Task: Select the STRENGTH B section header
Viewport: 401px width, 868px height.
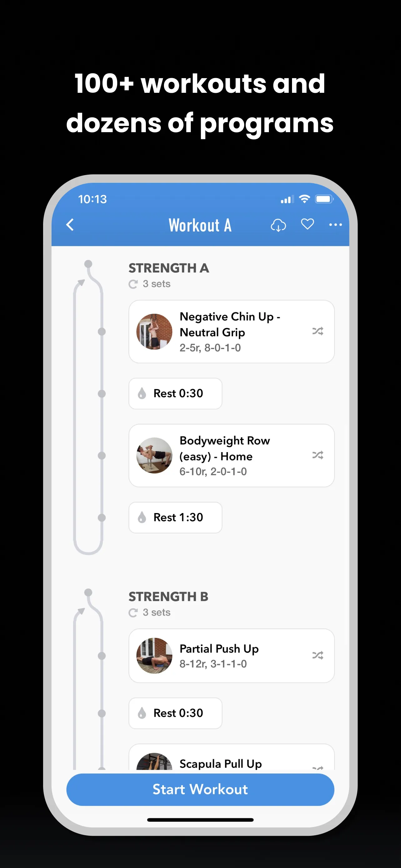Action: (168, 596)
